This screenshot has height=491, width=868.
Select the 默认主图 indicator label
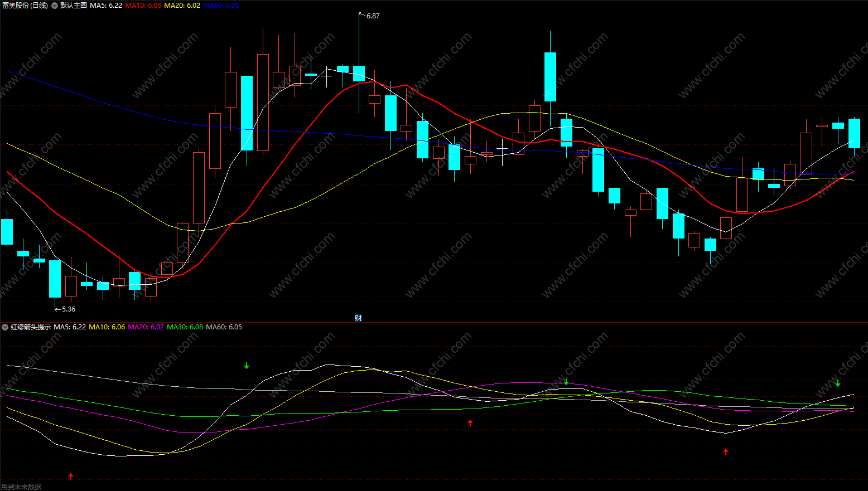[74, 6]
